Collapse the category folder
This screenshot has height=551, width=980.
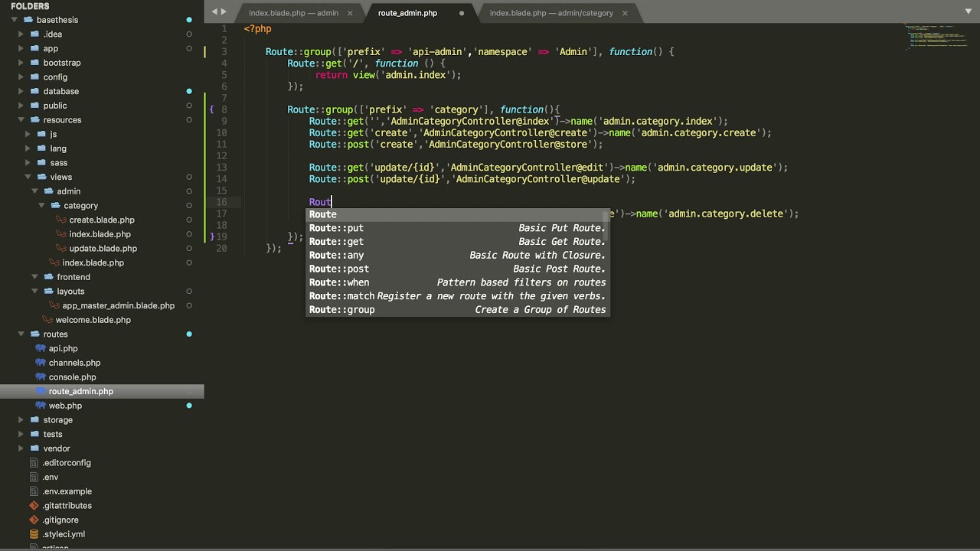[x=42, y=206]
